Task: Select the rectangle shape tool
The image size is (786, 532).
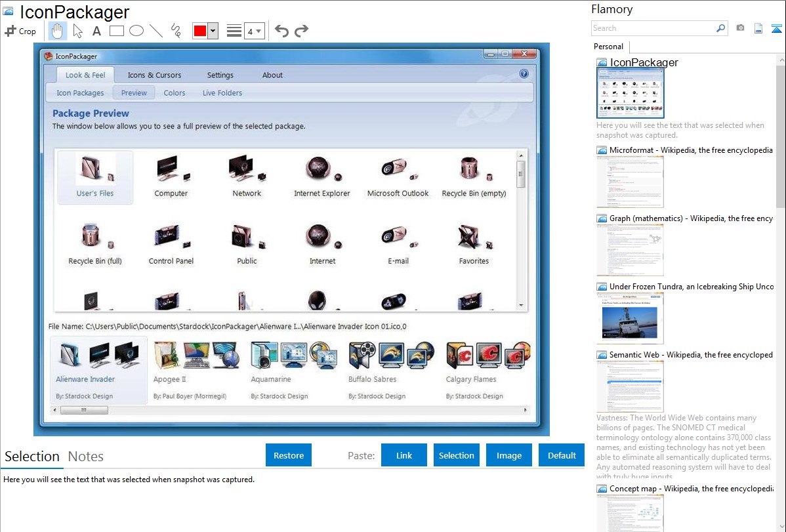Action: tap(116, 31)
